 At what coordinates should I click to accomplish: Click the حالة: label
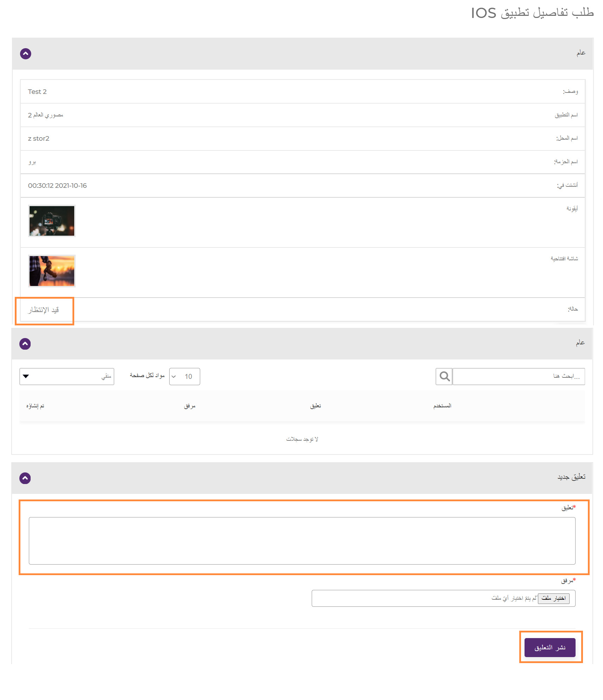click(573, 309)
